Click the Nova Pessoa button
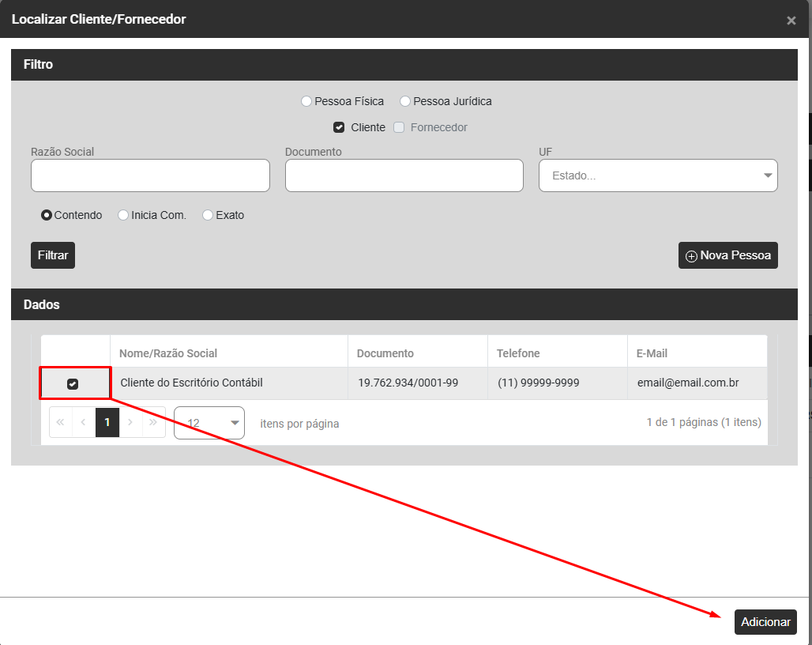The width and height of the screenshot is (812, 645). (x=727, y=255)
